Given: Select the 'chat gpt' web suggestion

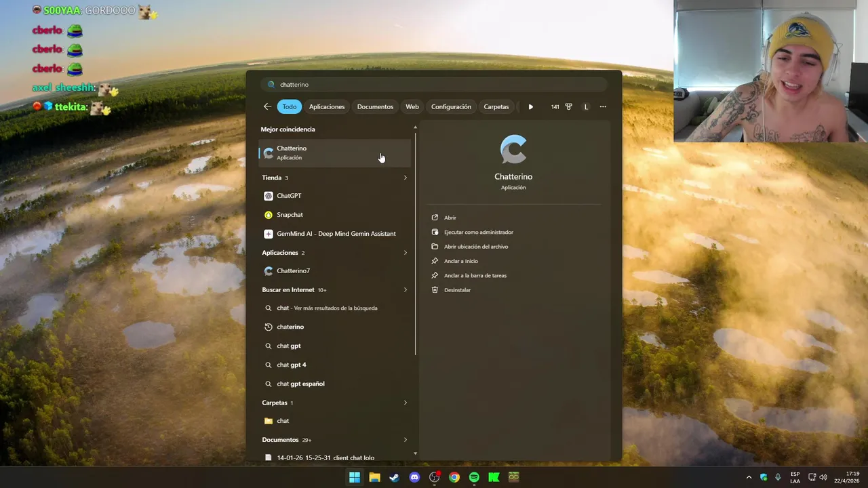Looking at the screenshot, I should [x=335, y=346].
